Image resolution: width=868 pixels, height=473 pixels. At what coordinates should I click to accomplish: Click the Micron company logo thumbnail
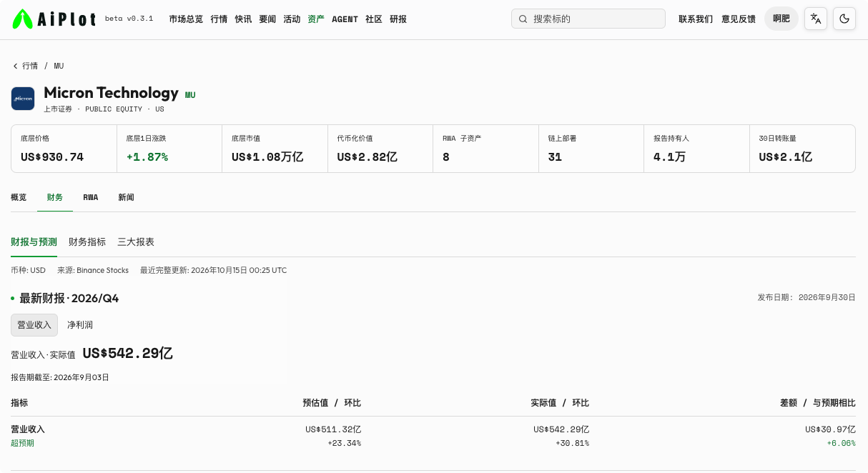pyautogui.click(x=23, y=99)
